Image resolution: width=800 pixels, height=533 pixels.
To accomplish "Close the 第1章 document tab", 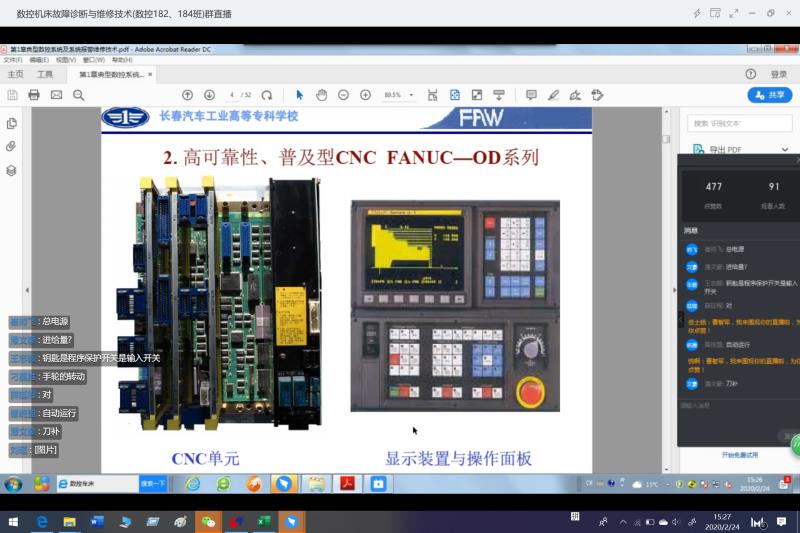I will point(150,74).
